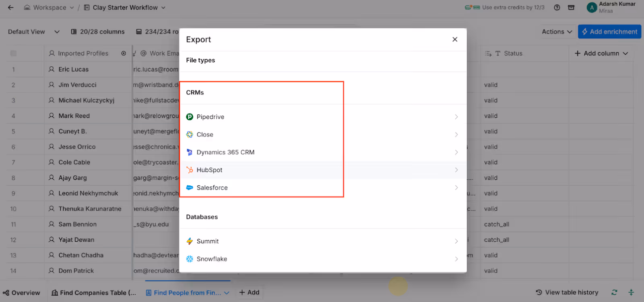The width and height of the screenshot is (644, 302).
Task: Switch to the Overview tab
Action: [21, 293]
